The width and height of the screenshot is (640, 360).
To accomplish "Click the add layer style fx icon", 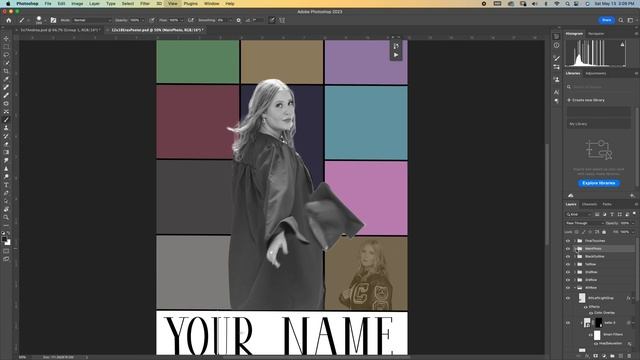I will (x=587, y=356).
